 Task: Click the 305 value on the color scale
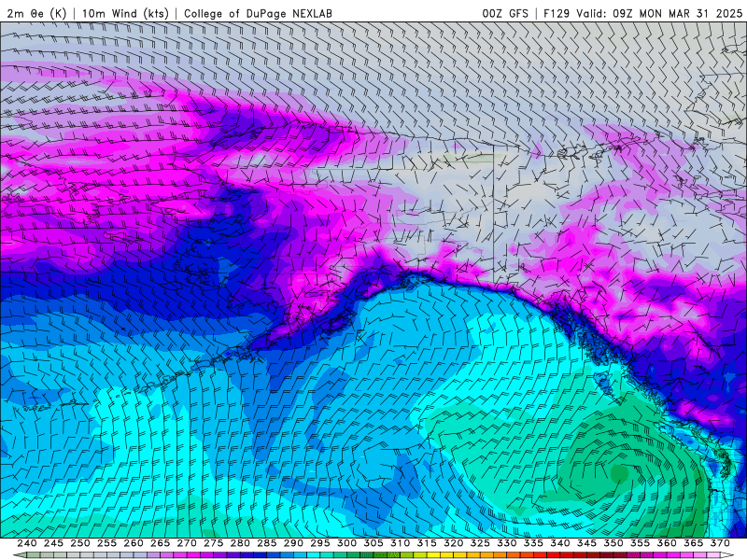click(x=373, y=543)
